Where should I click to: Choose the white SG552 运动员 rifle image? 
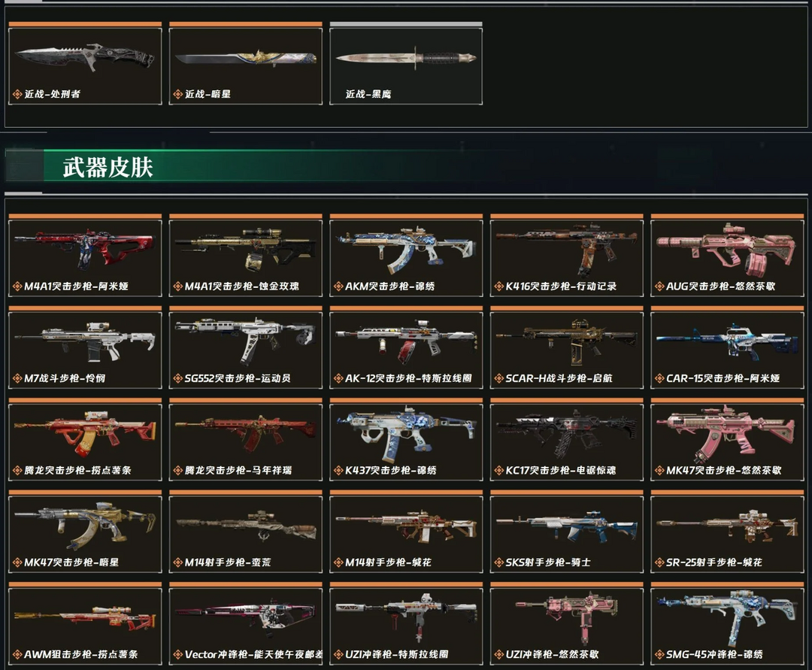tap(245, 340)
